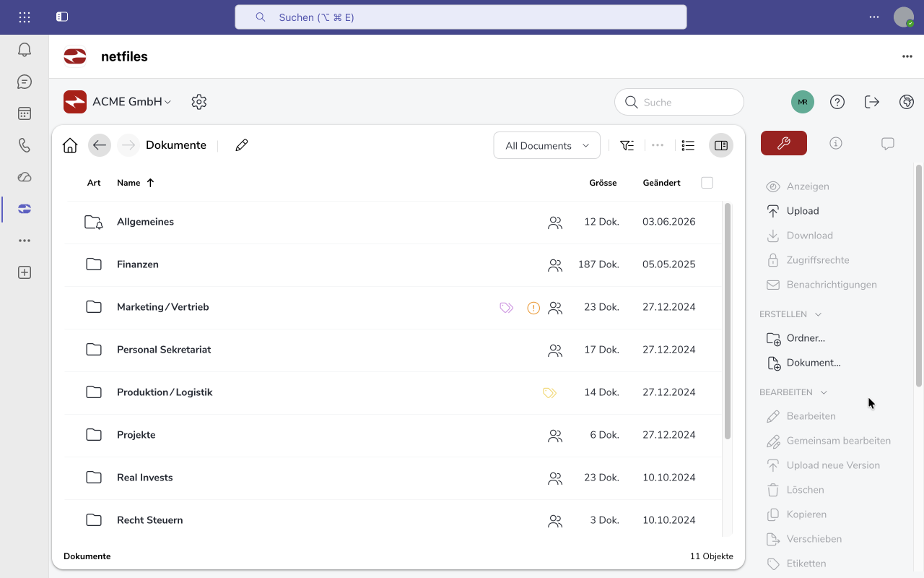
Task: Open MR user avatar menu
Action: pos(803,102)
